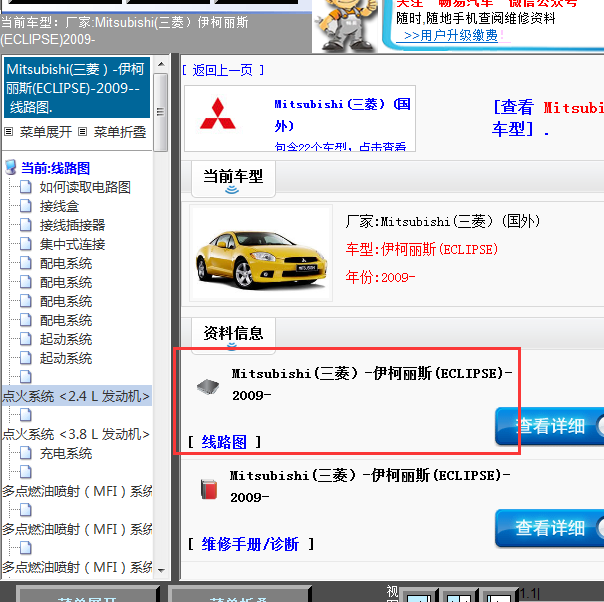Viewport: 604px width, 602px height.
Task: Click the wiring diagram entry title Mitsubishi ECLIPSE 2009
Action: (372, 384)
